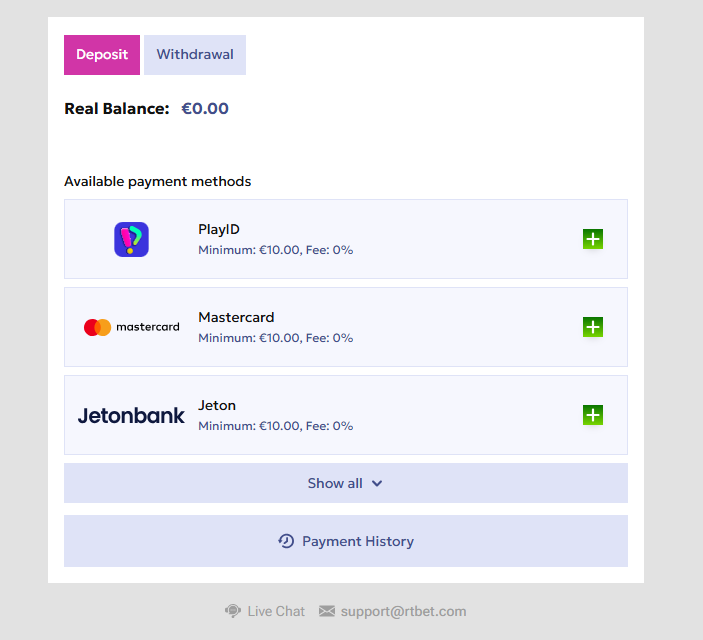The width and height of the screenshot is (703, 640).
Task: Click the support email envelope icon
Action: tap(327, 611)
